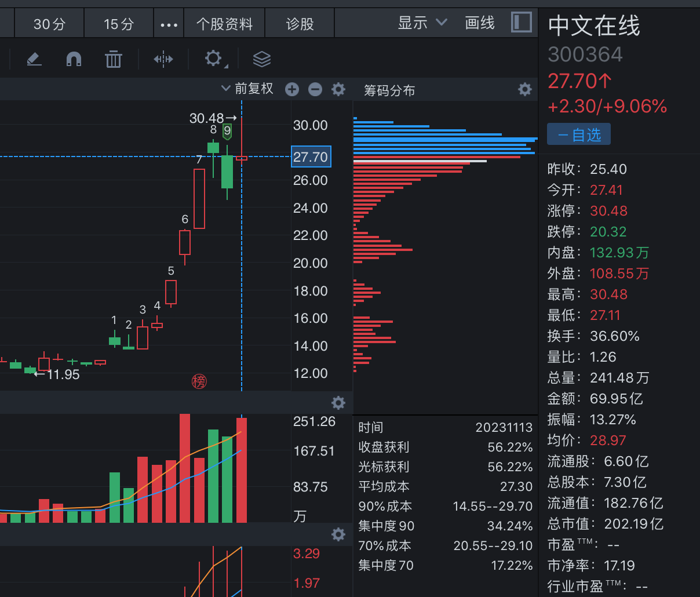The width and height of the screenshot is (700, 597).
Task: Remove stock via 自选 button
Action: tap(578, 135)
